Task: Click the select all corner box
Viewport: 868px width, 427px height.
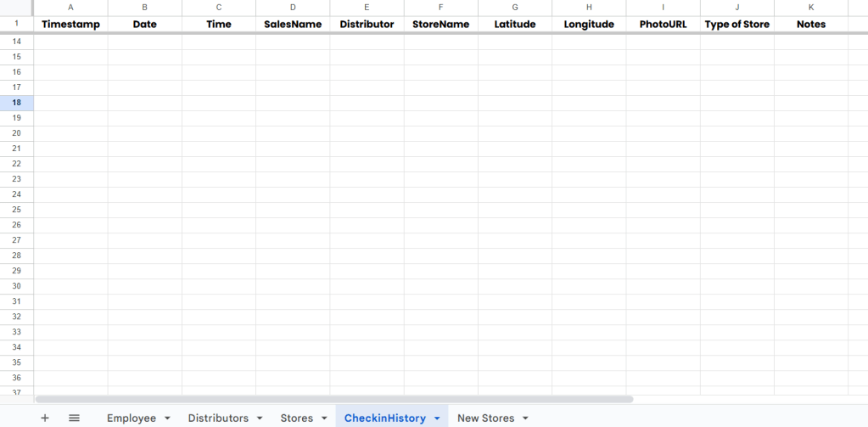Action: (16, 7)
